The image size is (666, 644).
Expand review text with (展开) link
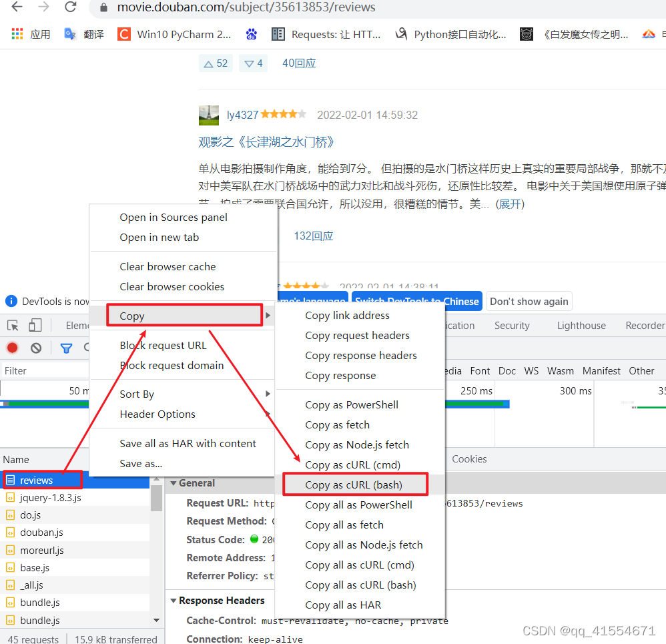point(510,204)
